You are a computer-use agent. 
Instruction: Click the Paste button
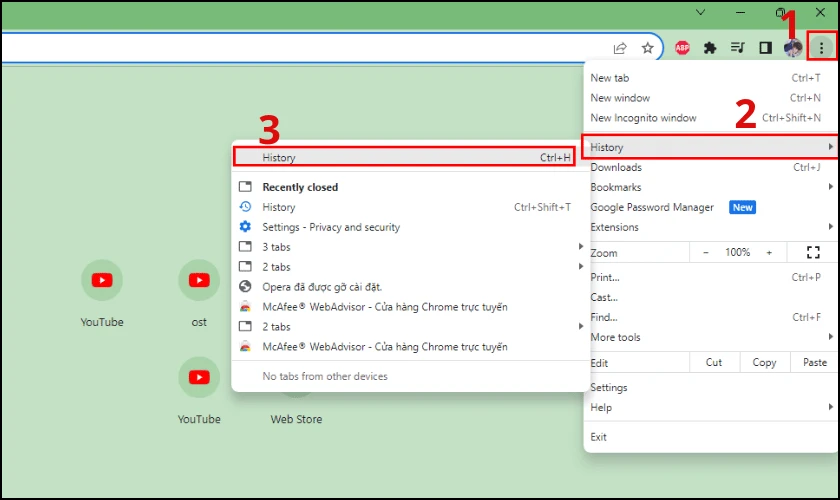[x=814, y=362]
